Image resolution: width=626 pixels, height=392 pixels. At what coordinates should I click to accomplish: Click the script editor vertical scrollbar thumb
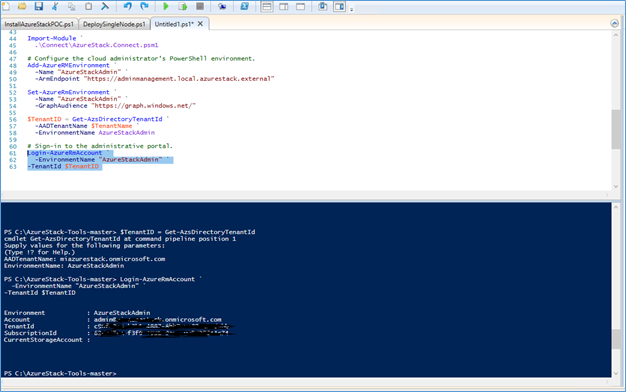click(x=616, y=129)
